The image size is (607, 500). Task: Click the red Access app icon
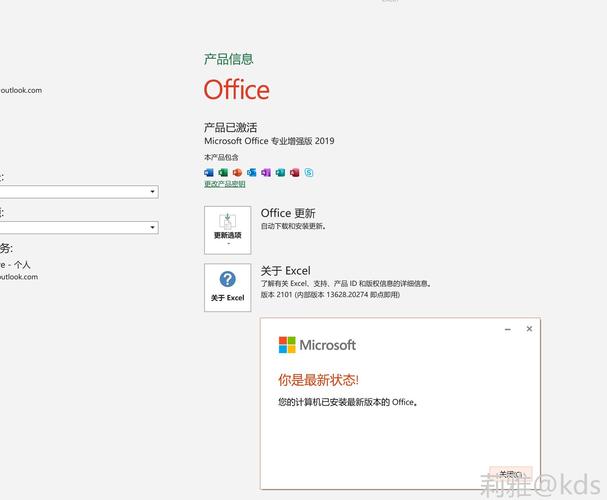coord(295,173)
